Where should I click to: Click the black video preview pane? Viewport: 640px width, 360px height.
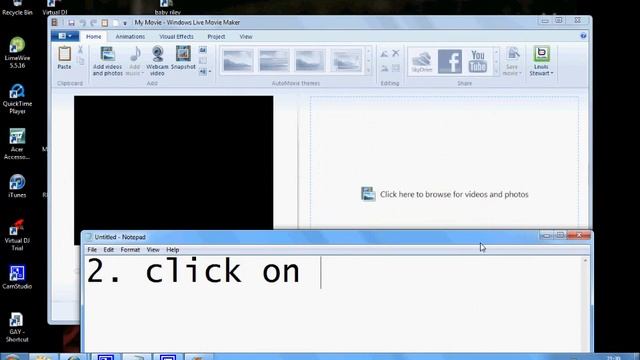point(173,162)
